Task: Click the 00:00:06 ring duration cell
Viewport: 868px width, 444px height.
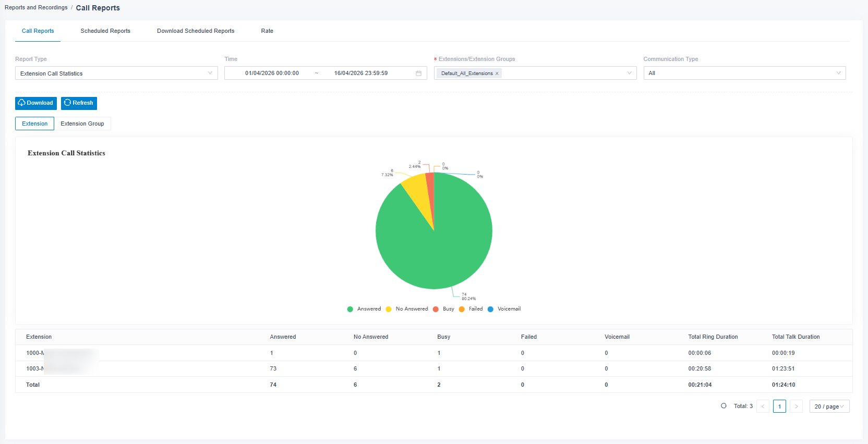Action: click(x=700, y=353)
